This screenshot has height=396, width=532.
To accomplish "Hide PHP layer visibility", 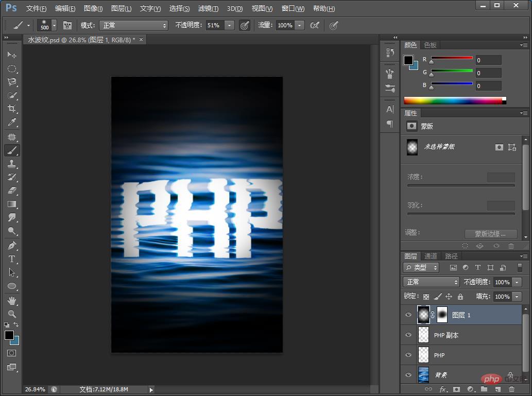I will pyautogui.click(x=408, y=355).
